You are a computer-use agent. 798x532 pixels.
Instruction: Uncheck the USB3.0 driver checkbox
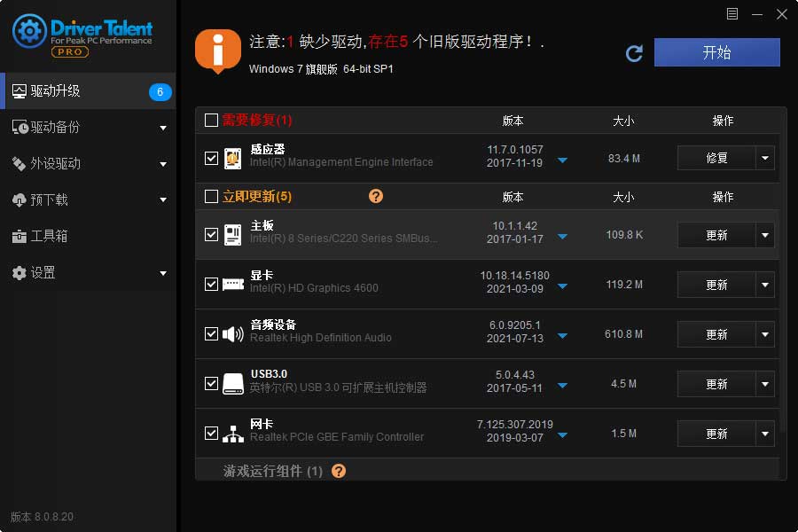click(211, 383)
